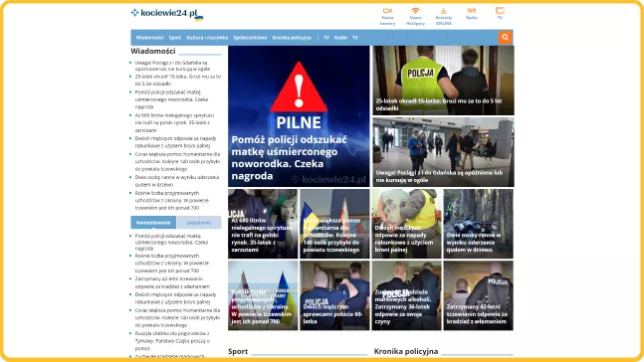Viewport: 644px width, 362px height.
Task: Click the Kronika policyjna section heading below cards
Action: [x=406, y=351]
